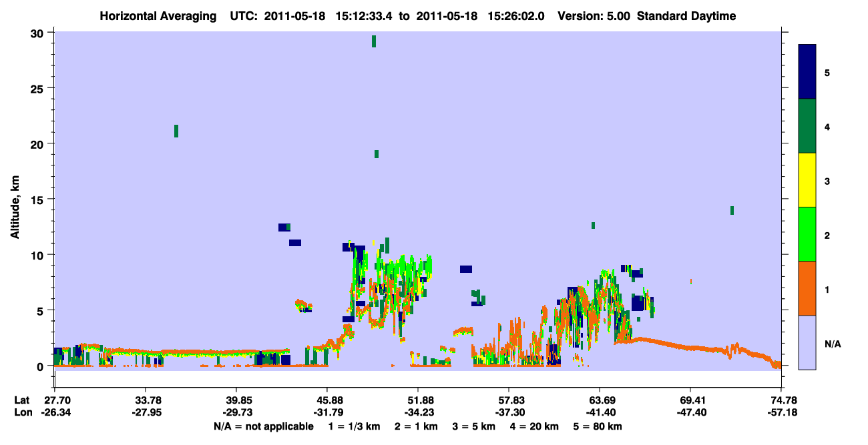Click the longitude value -41.40
Image resolution: width=868 pixels, height=445 pixels.
pyautogui.click(x=600, y=413)
